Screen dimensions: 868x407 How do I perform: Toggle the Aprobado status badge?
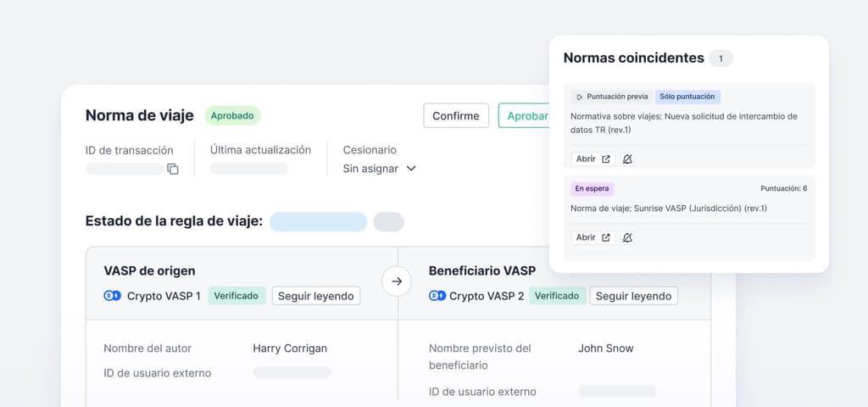(232, 115)
